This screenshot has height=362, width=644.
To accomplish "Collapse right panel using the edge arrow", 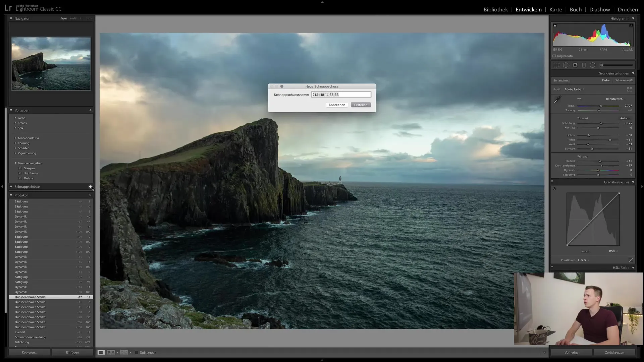I will click(x=642, y=186).
